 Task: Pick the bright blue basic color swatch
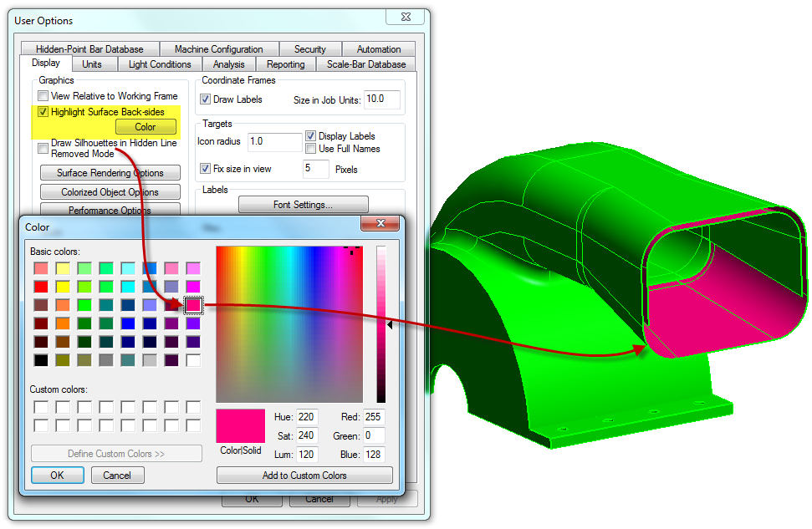click(x=128, y=323)
